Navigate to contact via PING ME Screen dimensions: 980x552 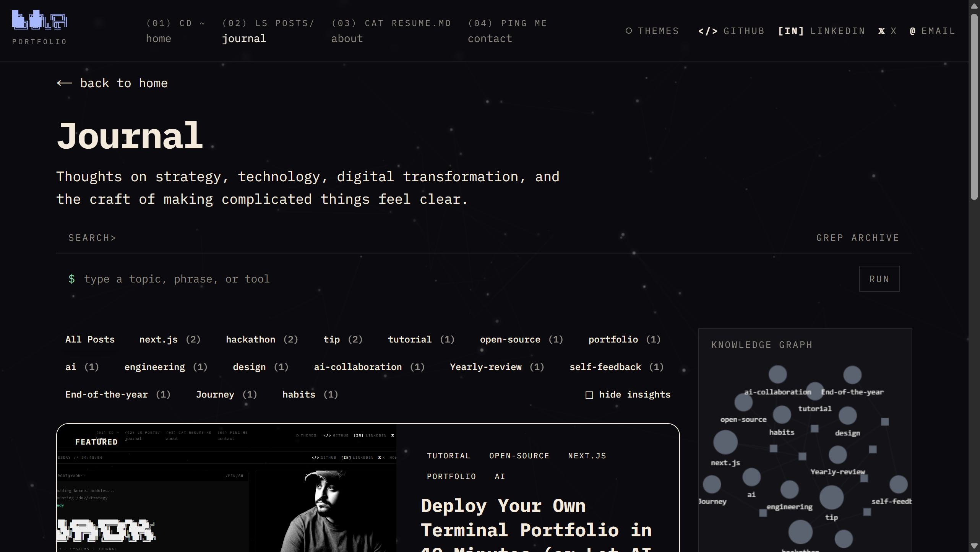click(x=508, y=30)
